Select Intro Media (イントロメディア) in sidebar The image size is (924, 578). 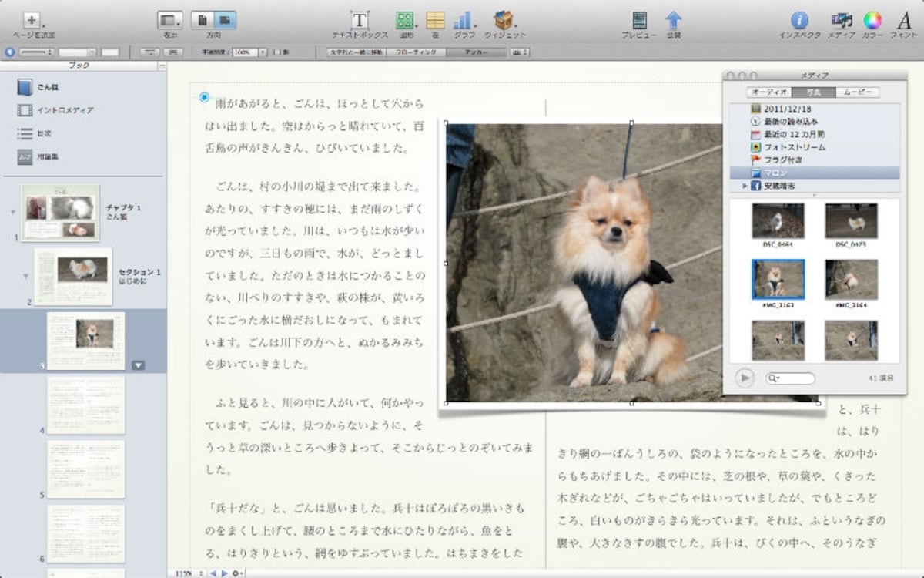(x=55, y=110)
